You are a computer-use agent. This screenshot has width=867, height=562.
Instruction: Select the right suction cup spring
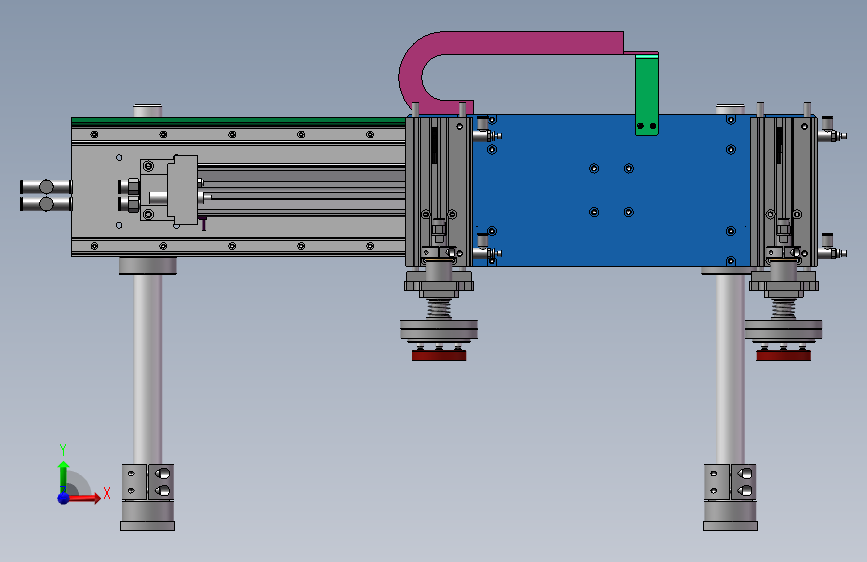784,309
